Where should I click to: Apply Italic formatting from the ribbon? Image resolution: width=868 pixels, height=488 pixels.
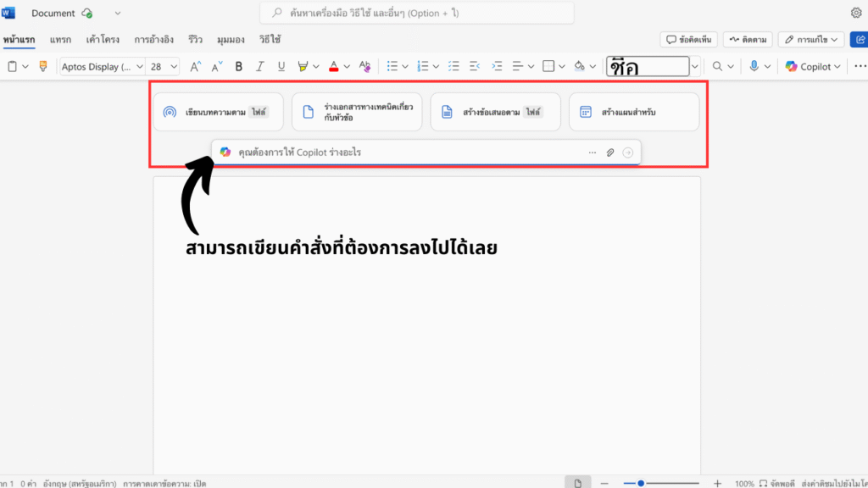coord(260,66)
